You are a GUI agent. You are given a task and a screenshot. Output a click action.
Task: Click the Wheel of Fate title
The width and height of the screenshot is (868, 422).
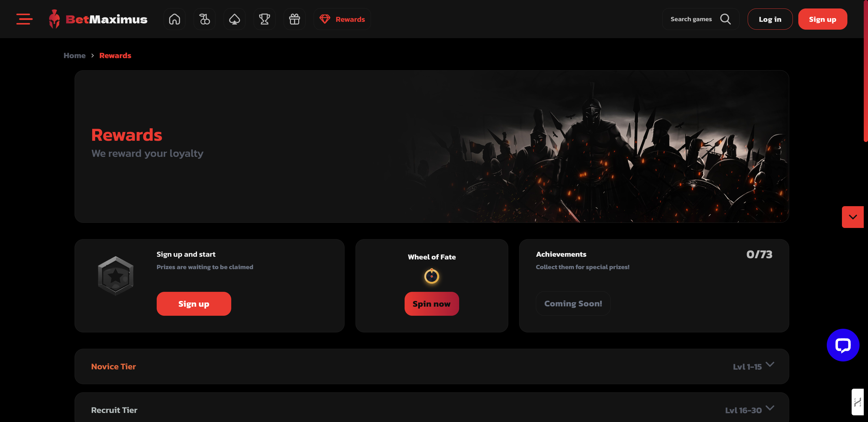point(432,257)
